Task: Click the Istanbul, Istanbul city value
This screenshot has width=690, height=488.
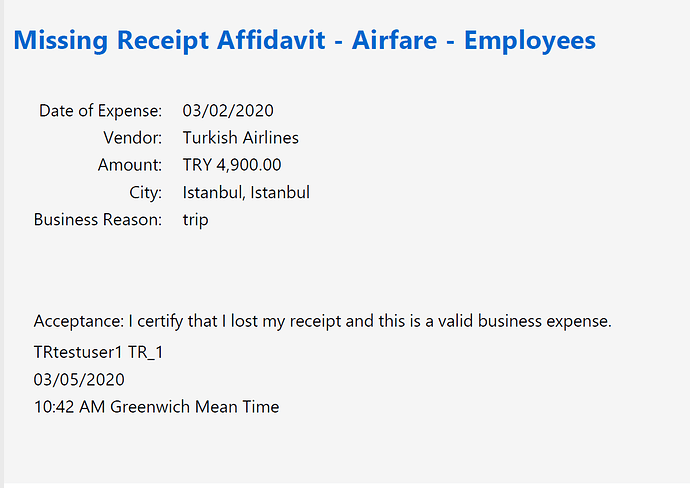Action: coord(246,192)
